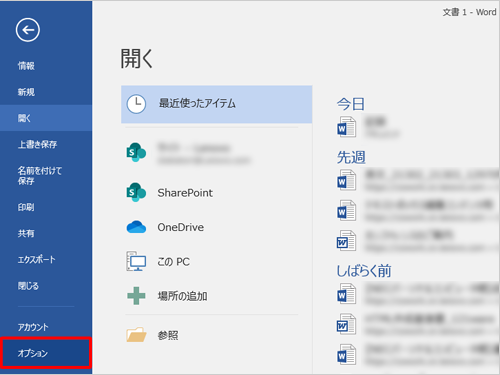Open the first Word document under しばらく前

click(x=346, y=294)
